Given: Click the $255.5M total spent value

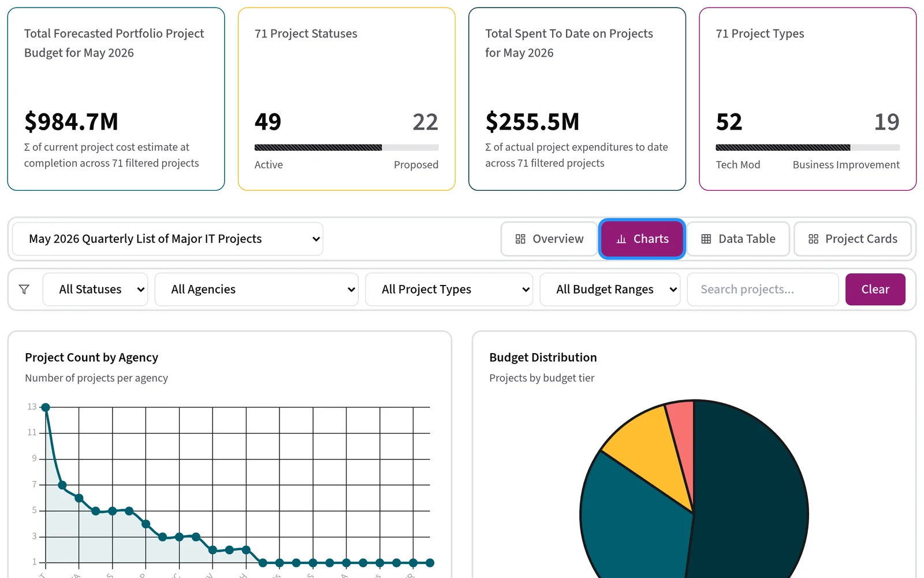Looking at the screenshot, I should click(x=532, y=122).
